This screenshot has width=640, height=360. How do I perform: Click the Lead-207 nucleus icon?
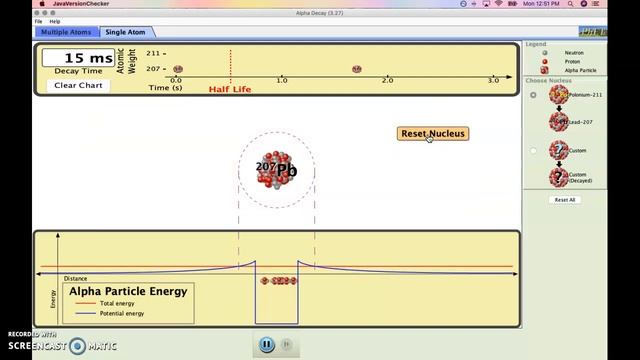tap(559, 122)
